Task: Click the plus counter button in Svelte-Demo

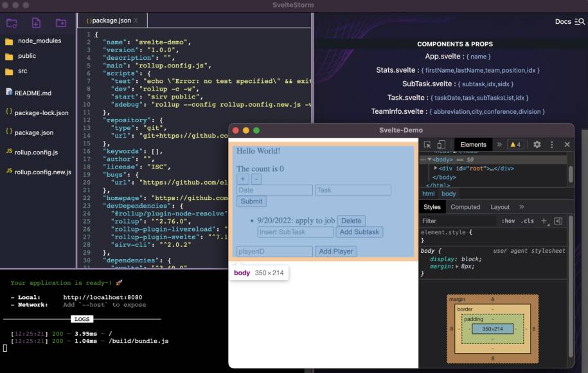Action: 243,179
